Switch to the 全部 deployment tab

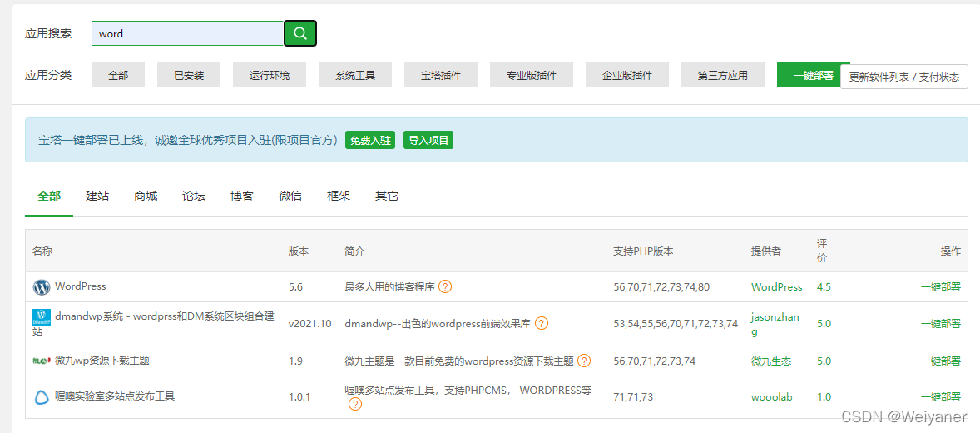49,196
